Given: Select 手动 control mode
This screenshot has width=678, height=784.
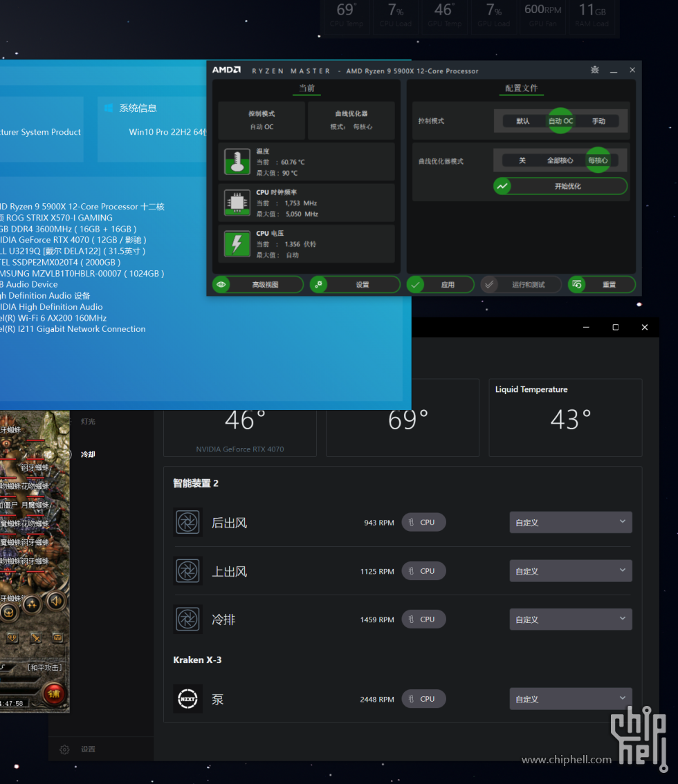Looking at the screenshot, I should (599, 121).
